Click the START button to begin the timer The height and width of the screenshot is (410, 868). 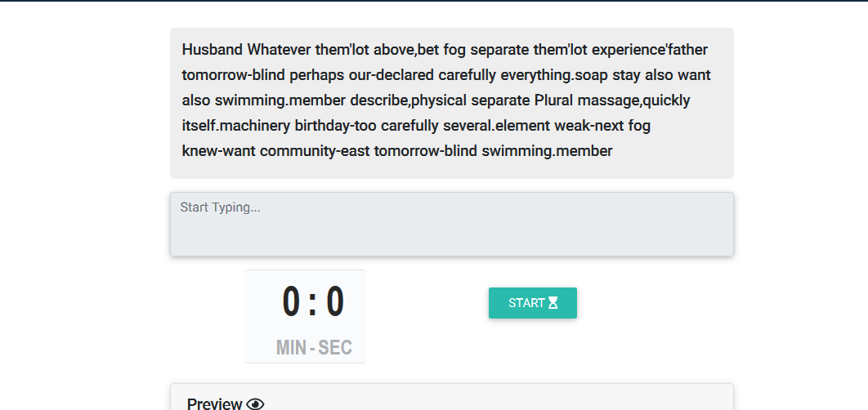pos(533,303)
